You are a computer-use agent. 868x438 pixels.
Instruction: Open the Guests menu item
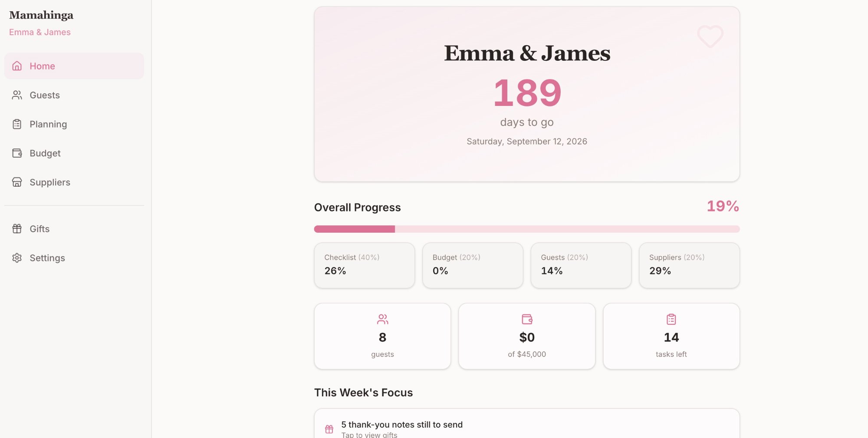point(45,95)
